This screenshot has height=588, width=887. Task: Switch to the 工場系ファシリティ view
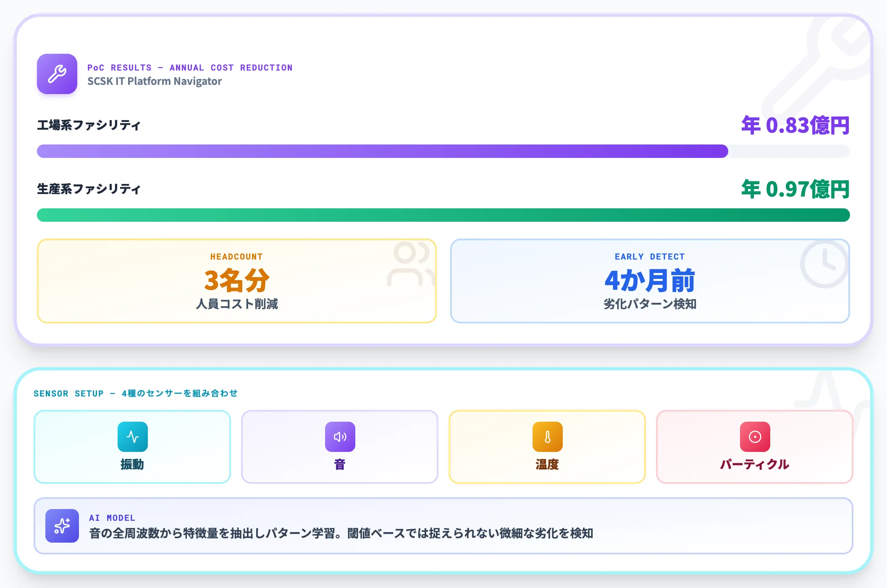tap(89, 125)
